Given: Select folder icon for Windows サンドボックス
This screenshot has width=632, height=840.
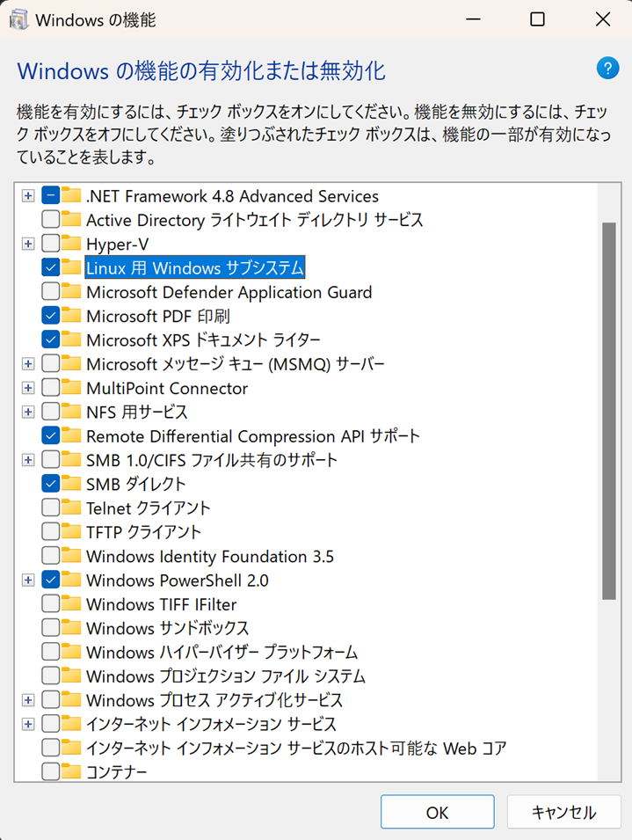Looking at the screenshot, I should pyautogui.click(x=73, y=628).
